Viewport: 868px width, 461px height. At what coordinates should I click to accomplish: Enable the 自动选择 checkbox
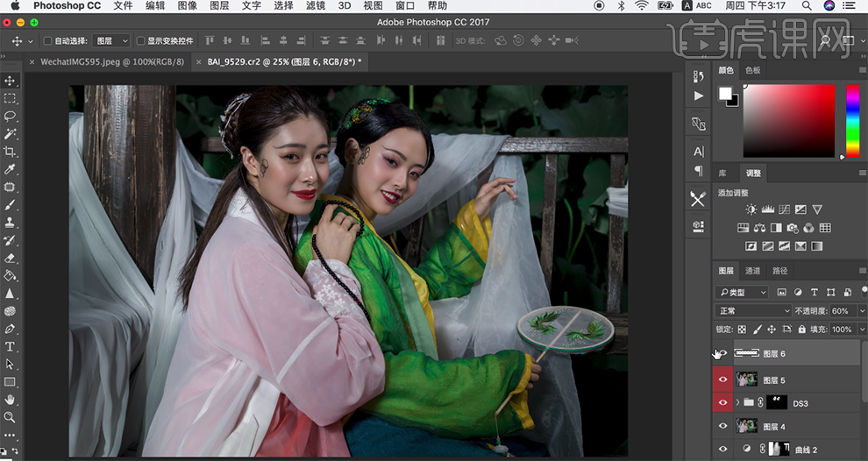pos(47,41)
